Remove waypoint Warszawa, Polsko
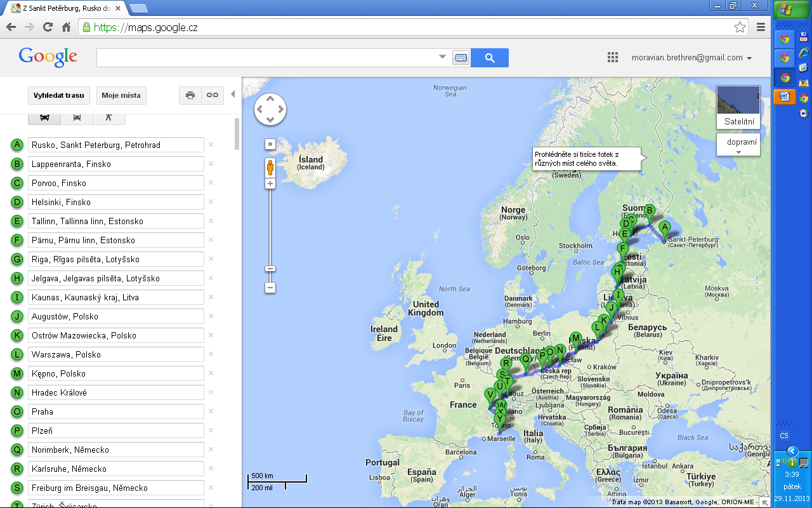The image size is (812, 508). click(211, 354)
